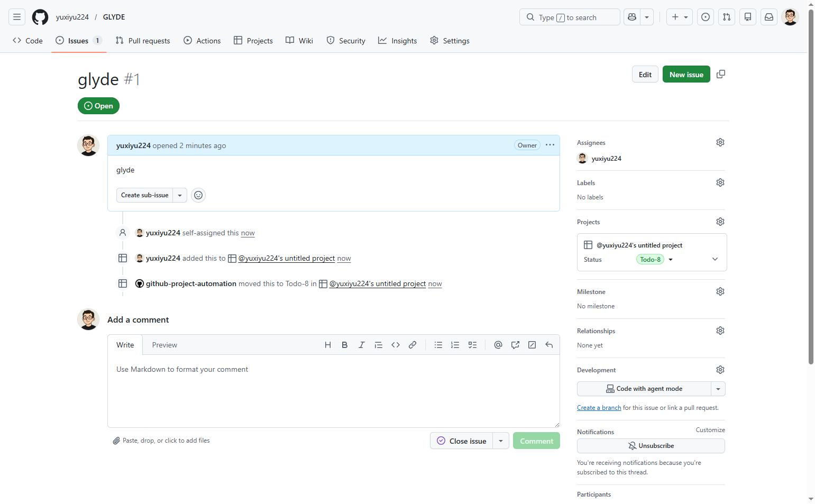Open the Wiki tab

coord(299,41)
